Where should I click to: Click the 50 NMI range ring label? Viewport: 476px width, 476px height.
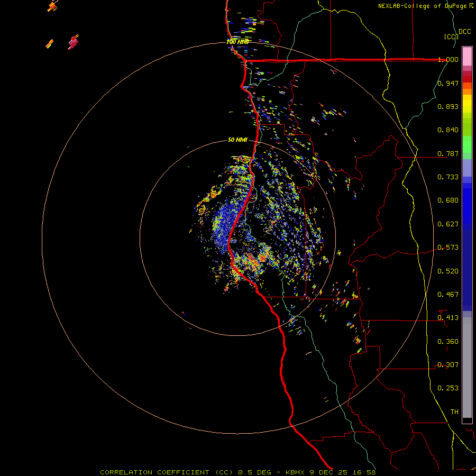coord(237,140)
